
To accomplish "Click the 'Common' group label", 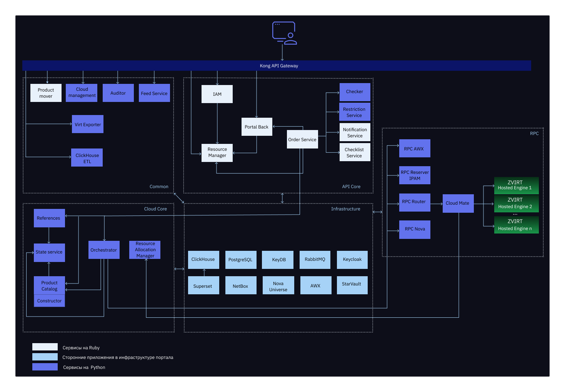I will (159, 187).
